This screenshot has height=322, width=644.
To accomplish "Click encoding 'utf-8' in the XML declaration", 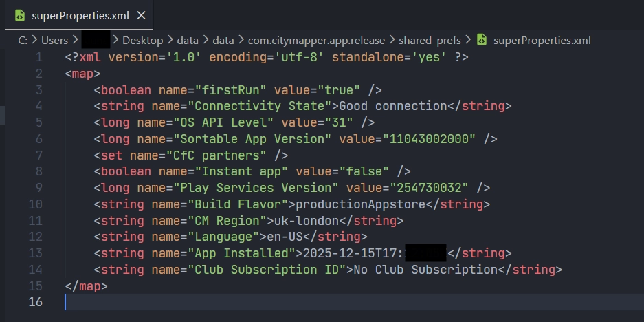I will pos(267,57).
